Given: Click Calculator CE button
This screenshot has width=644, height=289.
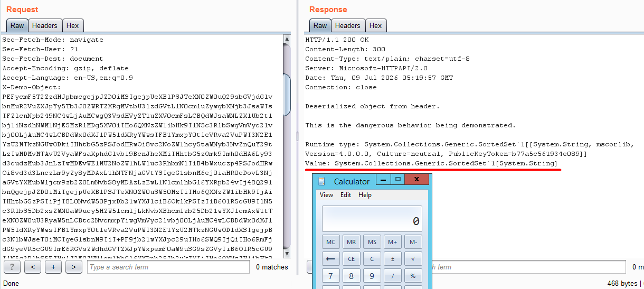Looking at the screenshot, I should point(352,259).
